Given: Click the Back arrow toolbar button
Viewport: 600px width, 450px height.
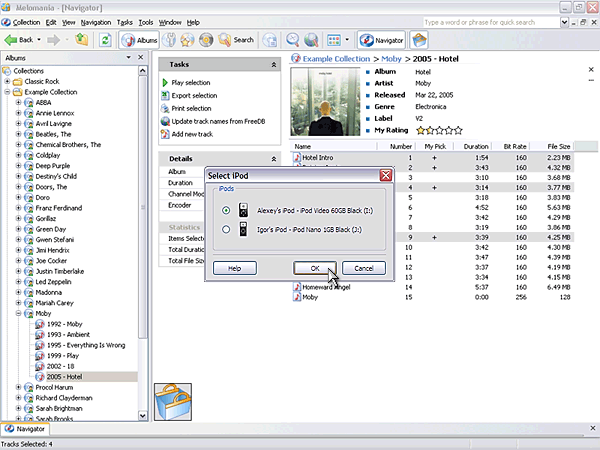Looking at the screenshot, I should point(18,40).
